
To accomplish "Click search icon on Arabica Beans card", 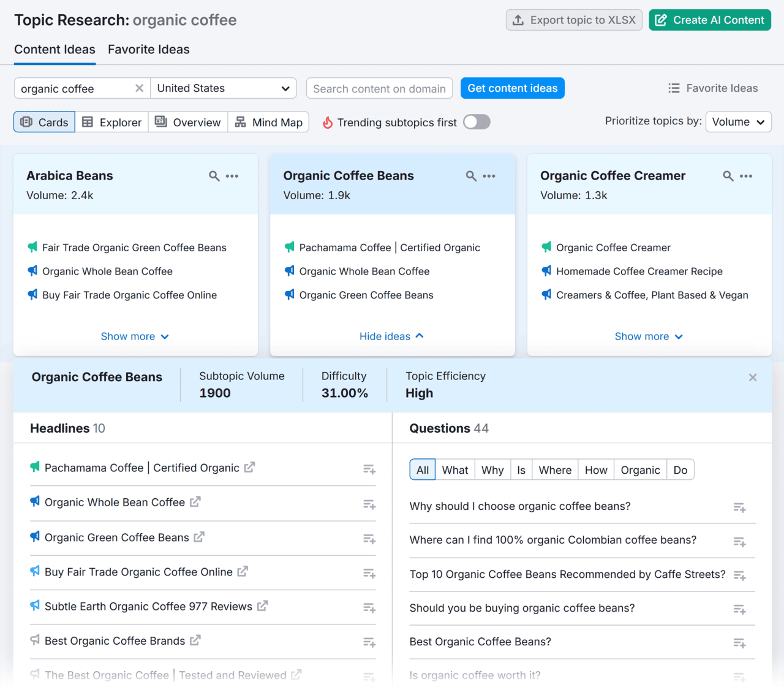I will coord(214,176).
